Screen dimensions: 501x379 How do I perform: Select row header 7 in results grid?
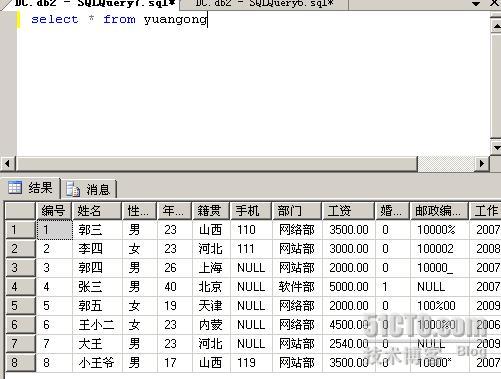click(x=20, y=344)
